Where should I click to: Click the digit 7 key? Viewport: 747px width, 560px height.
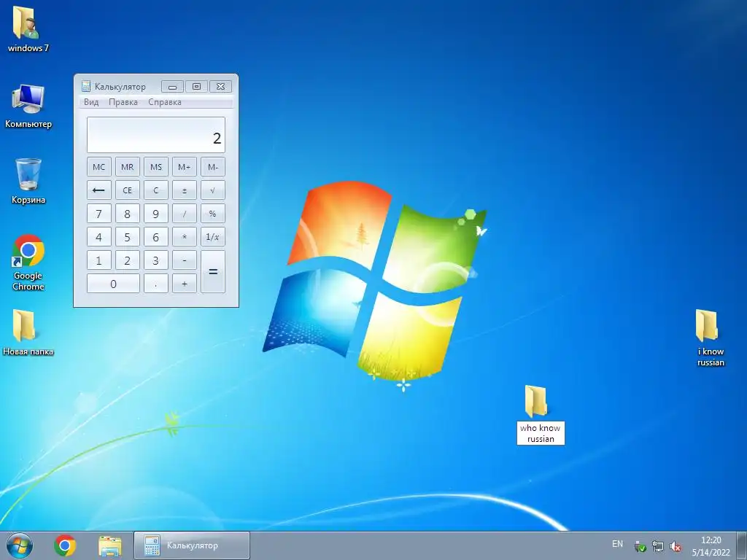pos(99,214)
